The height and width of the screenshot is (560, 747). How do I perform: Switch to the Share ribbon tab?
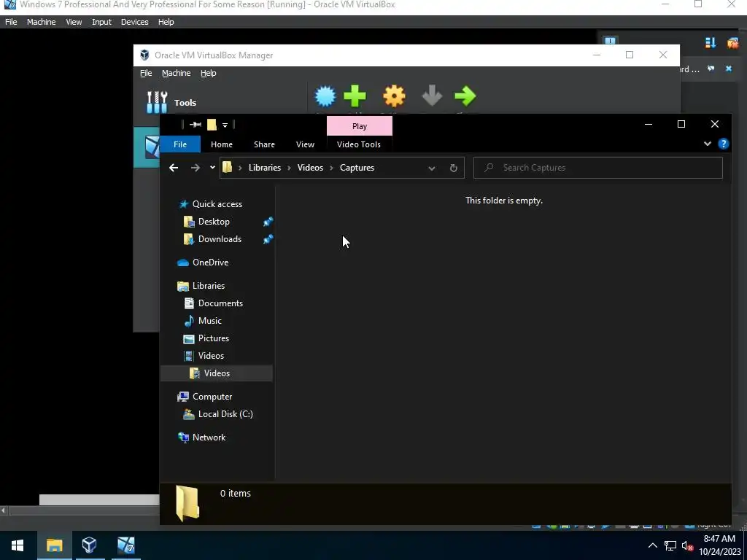[x=264, y=144]
